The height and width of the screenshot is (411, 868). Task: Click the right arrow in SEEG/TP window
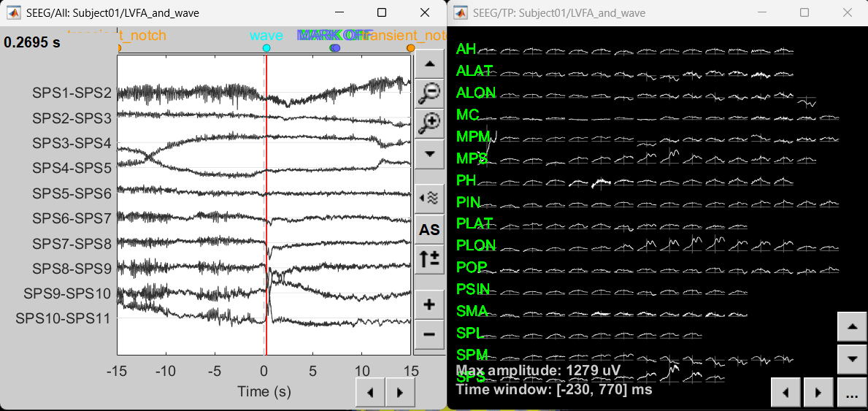point(818,393)
